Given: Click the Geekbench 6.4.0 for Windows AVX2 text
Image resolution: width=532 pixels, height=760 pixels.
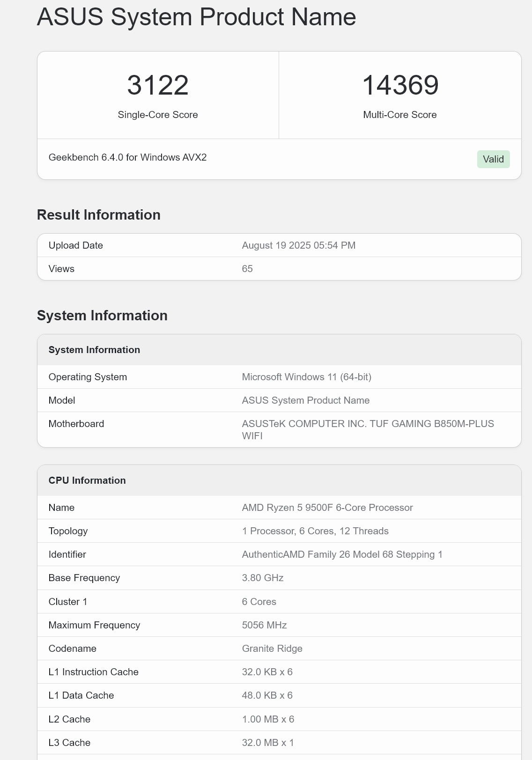Looking at the screenshot, I should pos(127,157).
